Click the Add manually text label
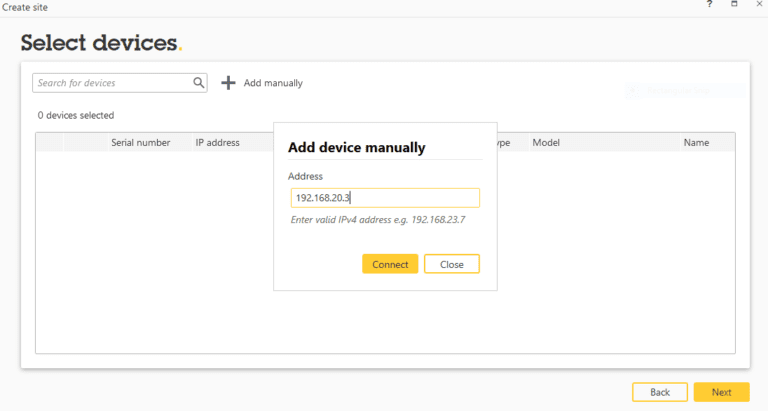Viewport: 768px width, 411px height. pos(273,83)
